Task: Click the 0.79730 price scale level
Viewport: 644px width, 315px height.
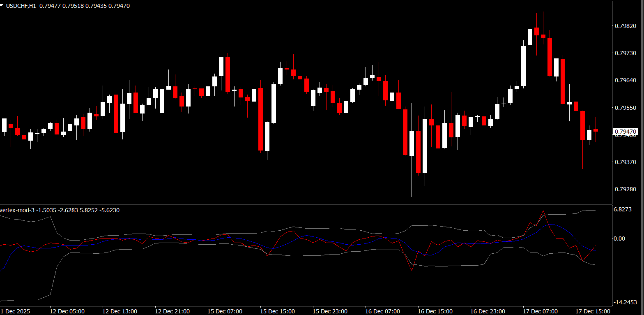Action: tap(625, 53)
